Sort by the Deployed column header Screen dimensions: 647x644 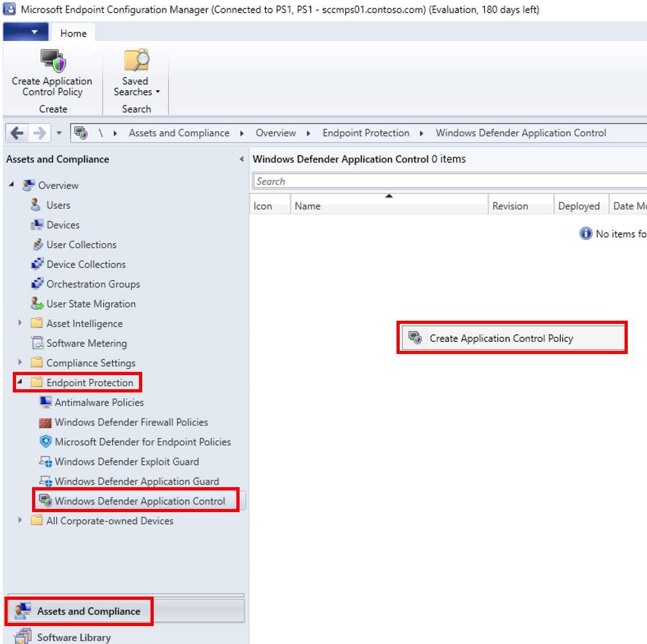581,205
